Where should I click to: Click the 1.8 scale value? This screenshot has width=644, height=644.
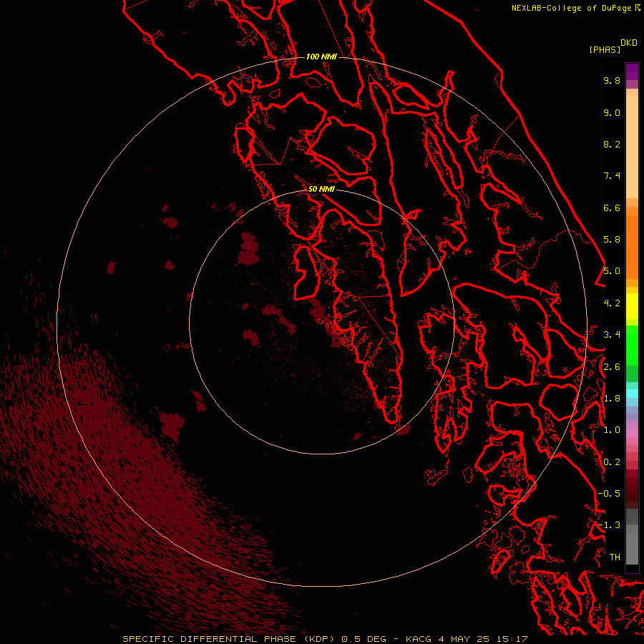612,399
